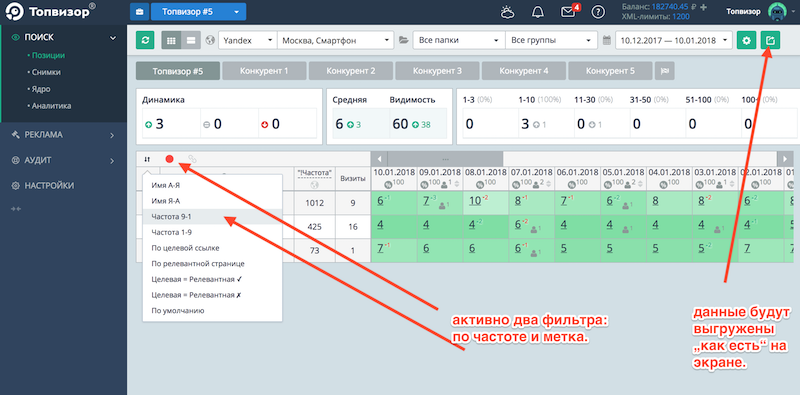Choose По релевантной странице sort option

click(212, 264)
